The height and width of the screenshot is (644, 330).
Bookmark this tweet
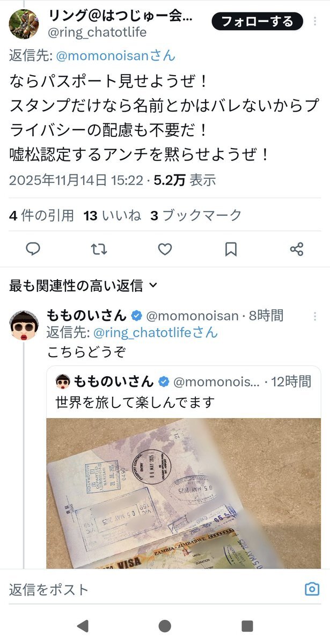tap(231, 249)
